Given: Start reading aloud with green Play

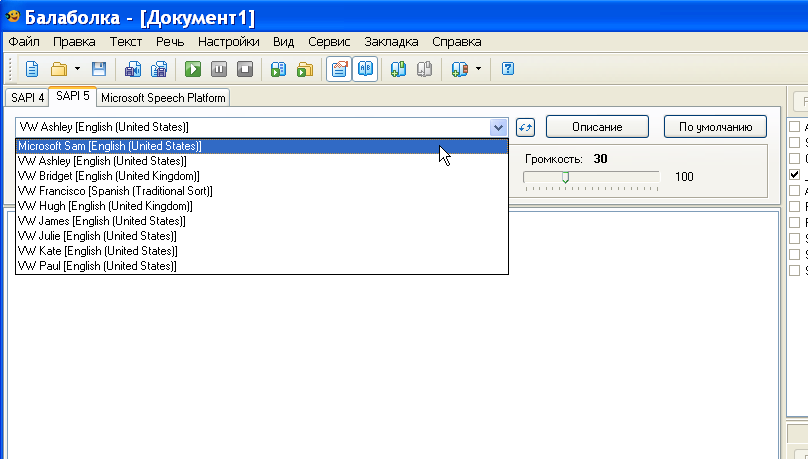Looking at the screenshot, I should pyautogui.click(x=193, y=69).
